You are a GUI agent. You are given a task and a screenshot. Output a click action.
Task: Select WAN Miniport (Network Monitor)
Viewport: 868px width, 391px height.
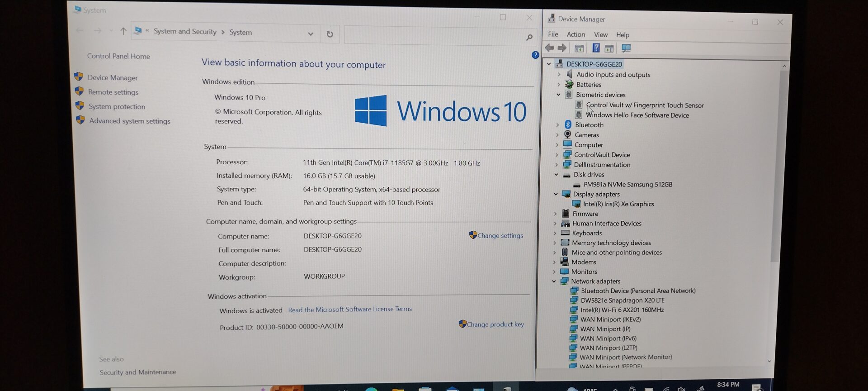tap(626, 357)
